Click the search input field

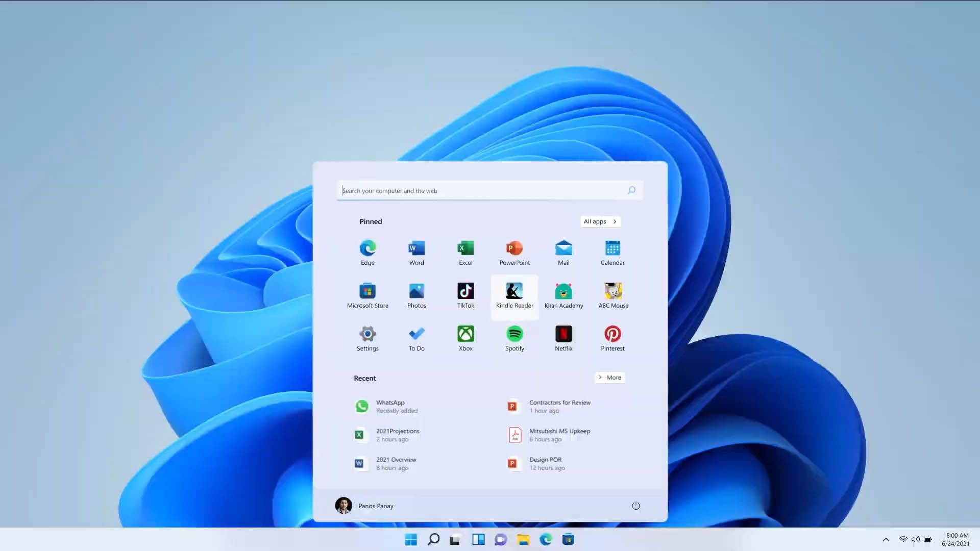point(489,190)
